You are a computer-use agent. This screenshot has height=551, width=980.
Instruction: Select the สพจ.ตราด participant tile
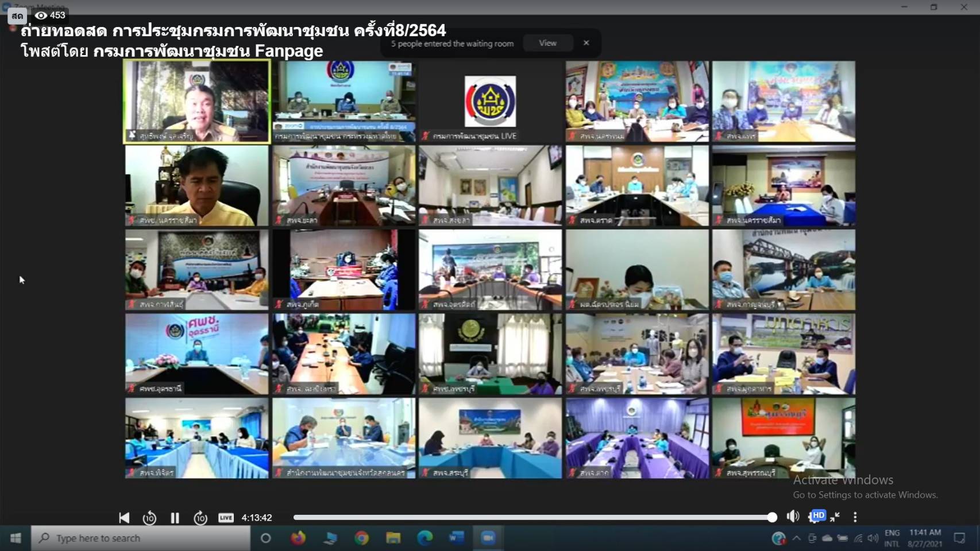click(637, 185)
